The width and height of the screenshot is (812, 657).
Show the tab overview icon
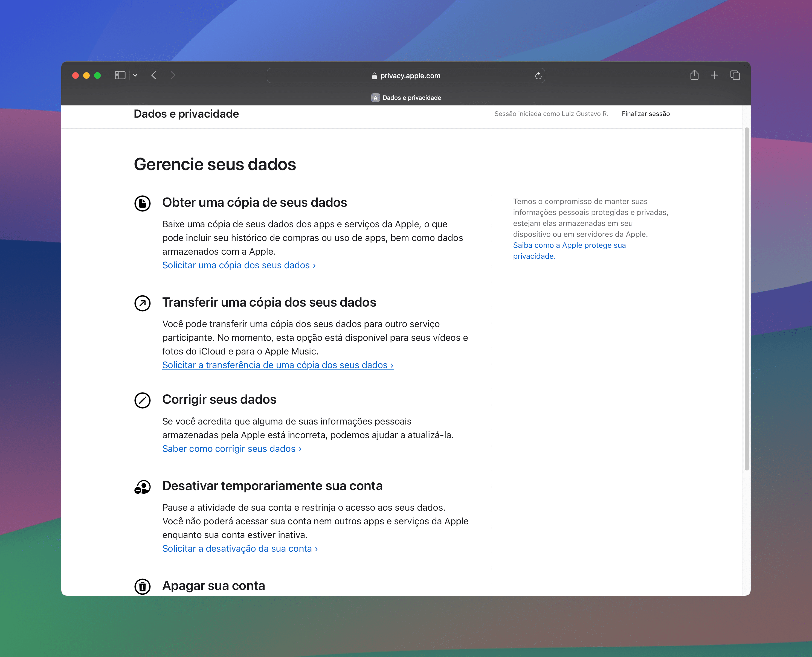point(735,75)
